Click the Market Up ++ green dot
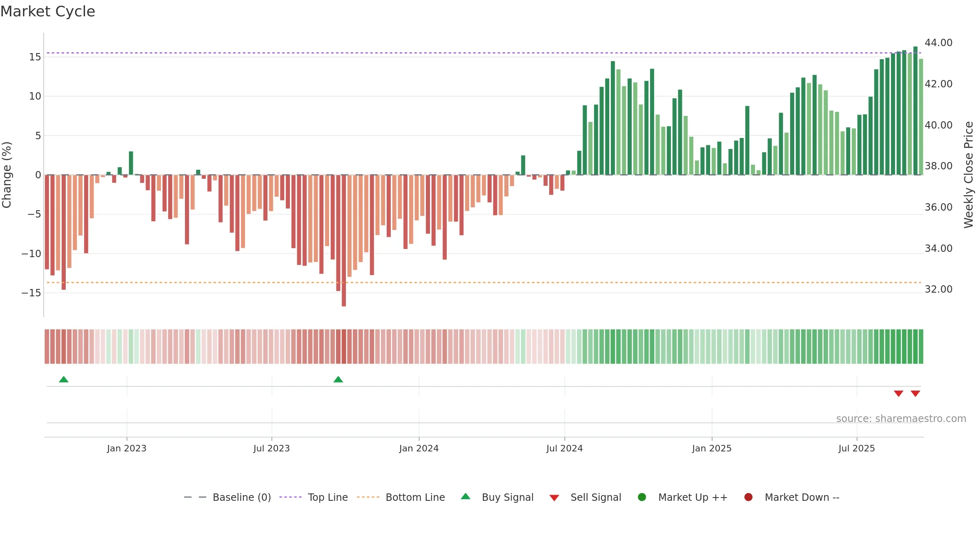This screenshot has height=551, width=980. (x=642, y=497)
